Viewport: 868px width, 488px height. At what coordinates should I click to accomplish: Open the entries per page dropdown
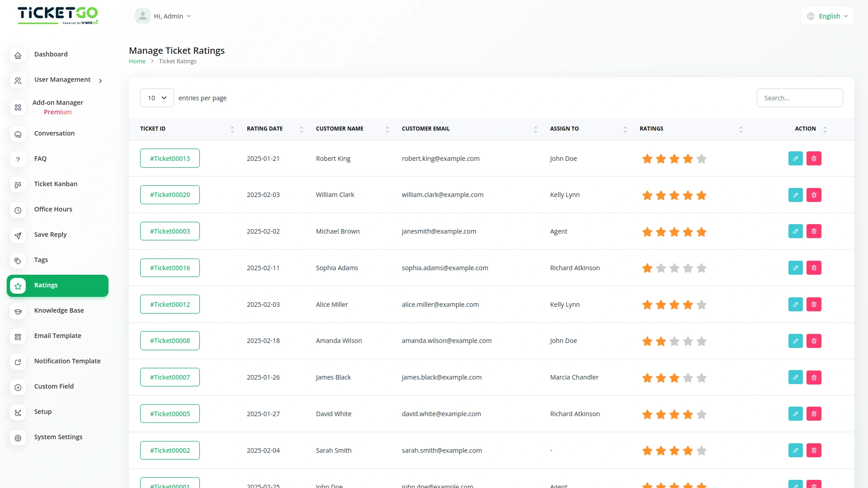(x=157, y=98)
